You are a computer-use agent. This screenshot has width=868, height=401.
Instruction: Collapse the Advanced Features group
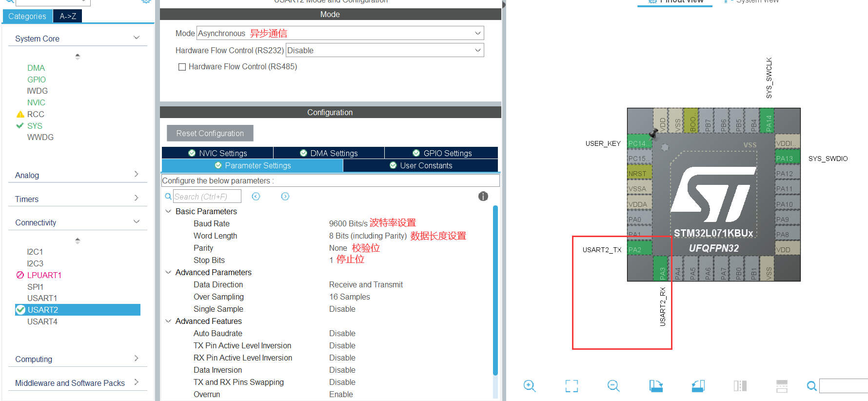168,321
